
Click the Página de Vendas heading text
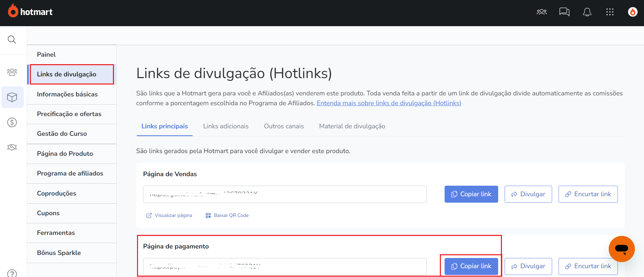click(x=170, y=174)
